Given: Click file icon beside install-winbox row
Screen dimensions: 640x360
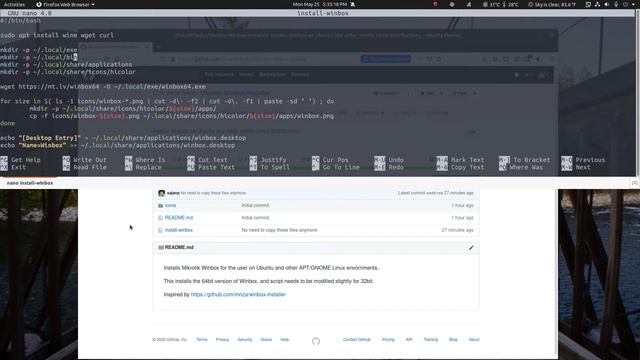Looking at the screenshot, I should click(160, 230).
